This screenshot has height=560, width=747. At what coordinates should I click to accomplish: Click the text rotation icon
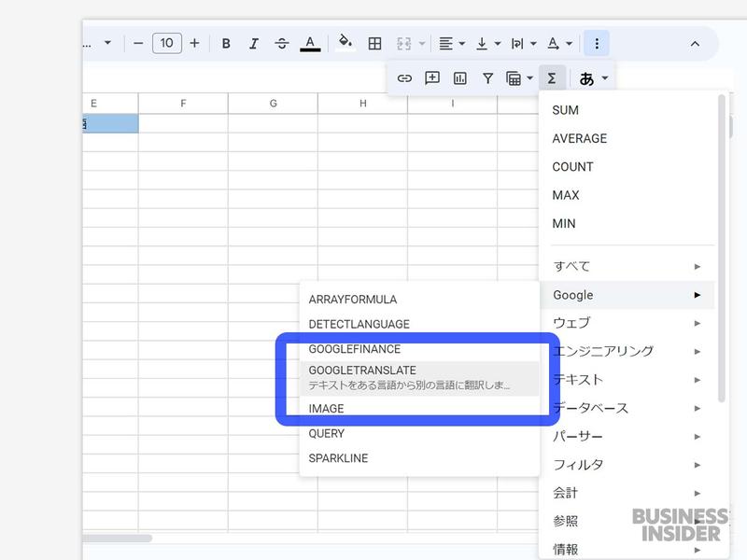point(553,43)
